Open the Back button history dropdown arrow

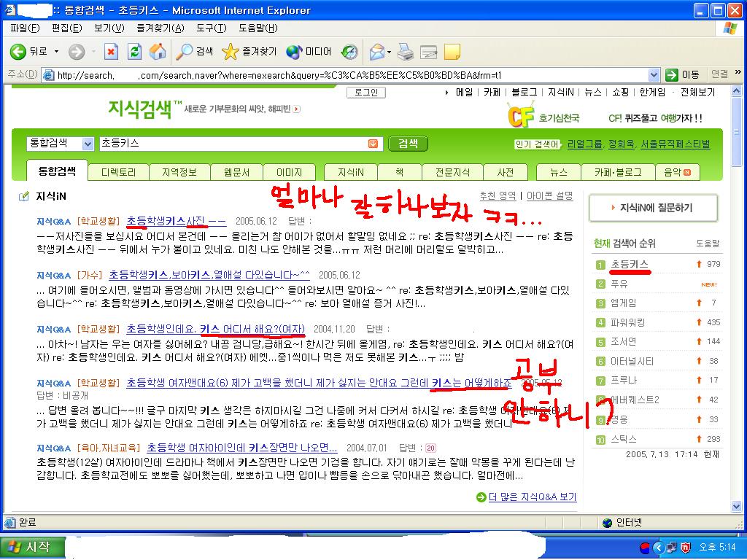[56, 51]
